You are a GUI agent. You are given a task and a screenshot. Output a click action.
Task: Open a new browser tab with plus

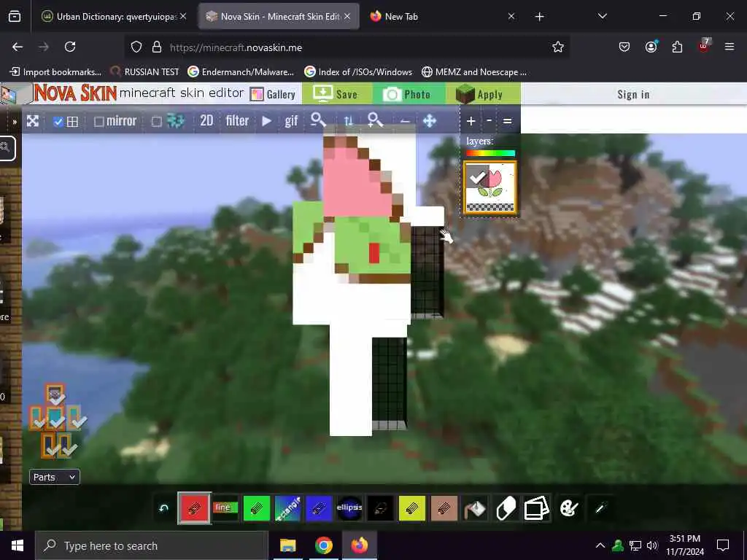point(539,17)
